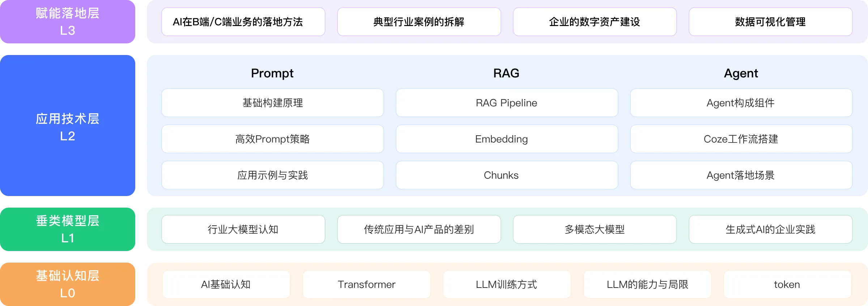Click the Agent落地场景 card
868x306 pixels.
pyautogui.click(x=741, y=175)
